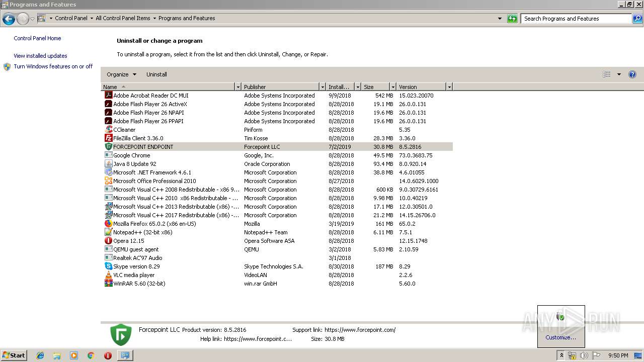The height and width of the screenshot is (362, 644).
Task: Click the Forcepoint safely-remove icon in tray popup
Action: [x=560, y=317]
